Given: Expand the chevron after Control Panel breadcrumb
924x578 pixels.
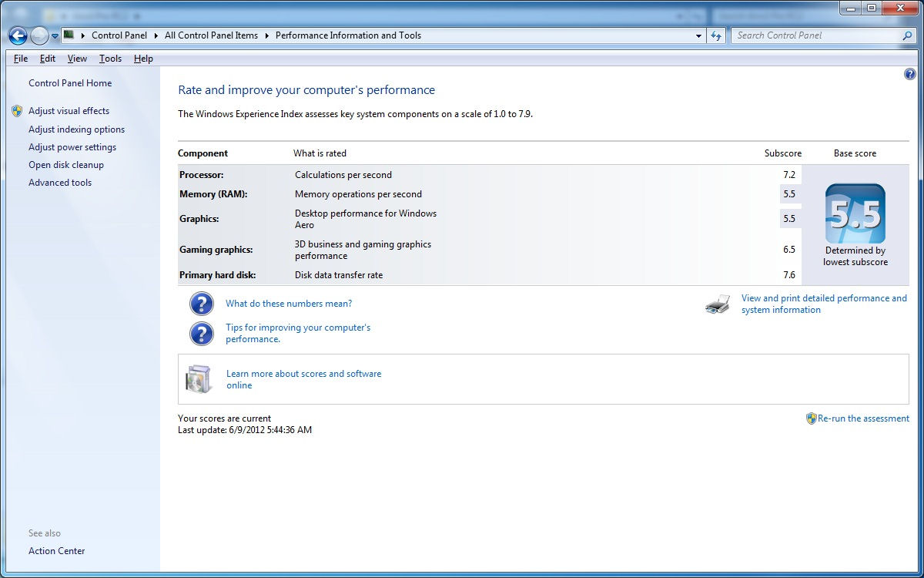Looking at the screenshot, I should click(x=156, y=35).
